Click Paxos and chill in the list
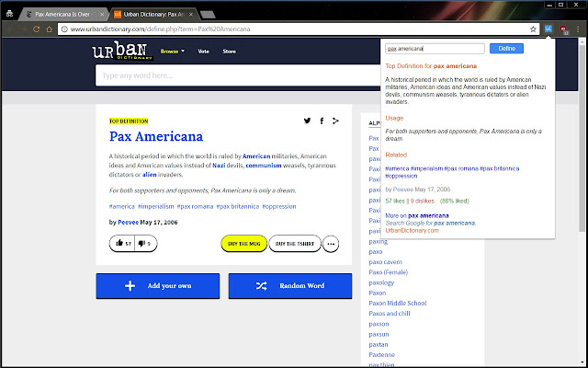The width and height of the screenshot is (588, 368). click(x=390, y=314)
